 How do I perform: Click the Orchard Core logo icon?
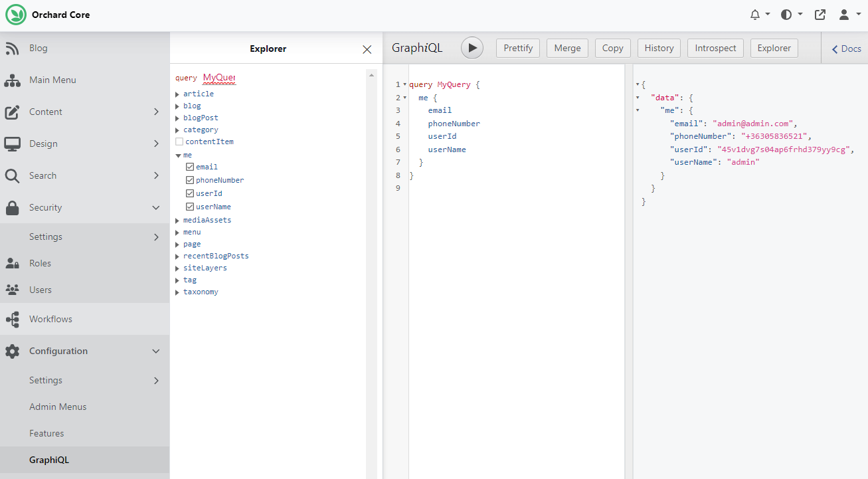16,15
